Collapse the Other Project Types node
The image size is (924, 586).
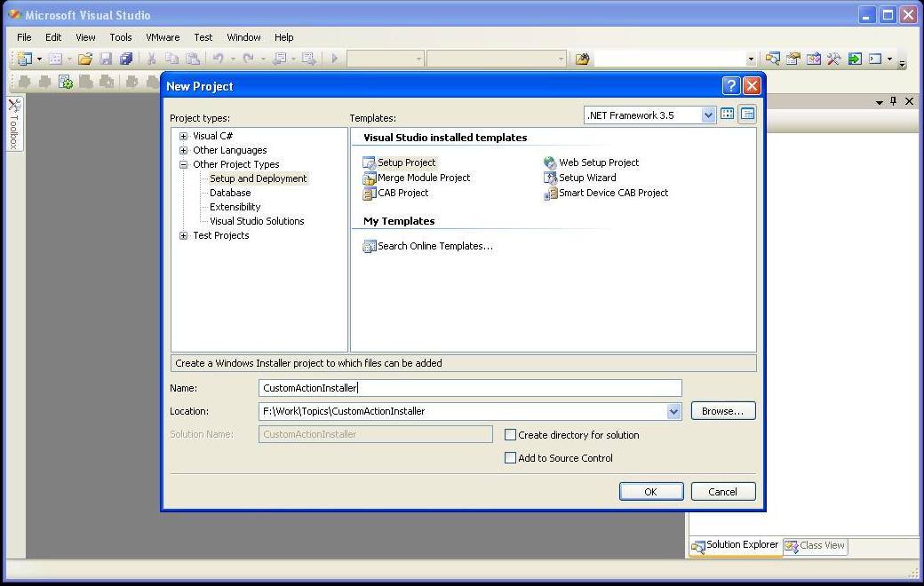(183, 164)
